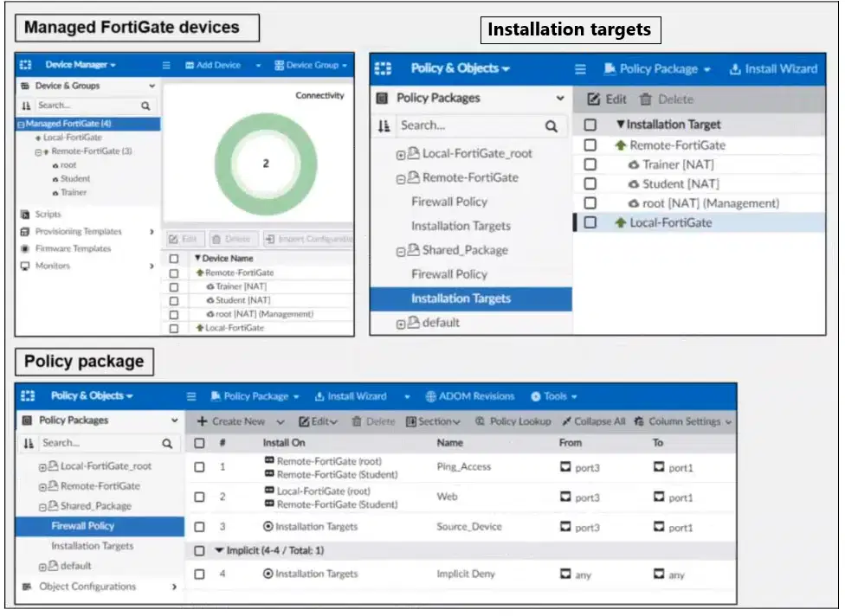Click the Device Manager grid icon

point(25,65)
